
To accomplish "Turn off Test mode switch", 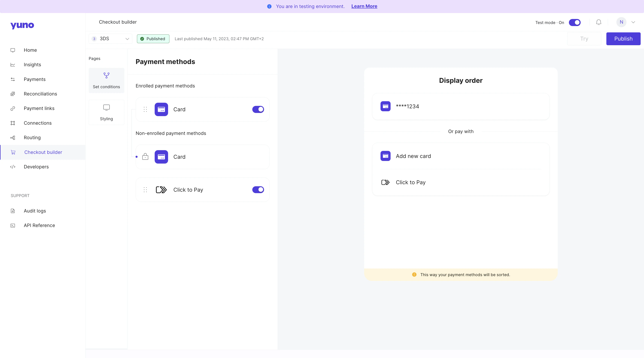I will click(x=574, y=23).
